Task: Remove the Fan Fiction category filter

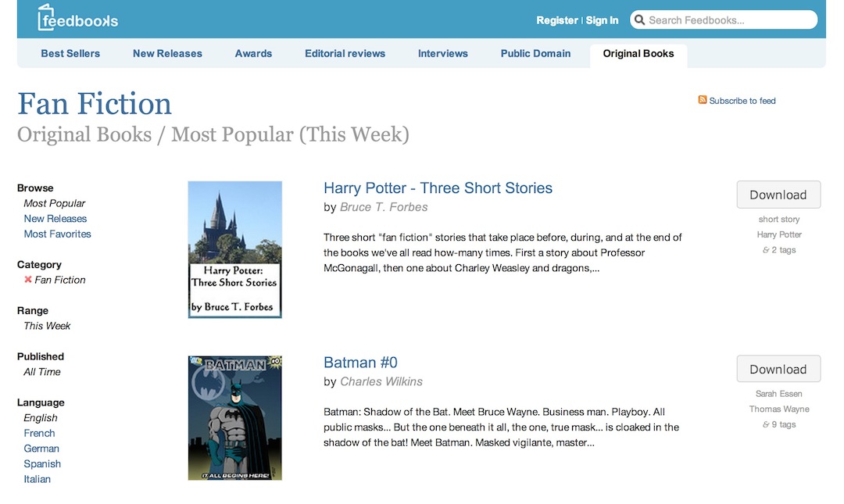Action: pyautogui.click(x=28, y=280)
